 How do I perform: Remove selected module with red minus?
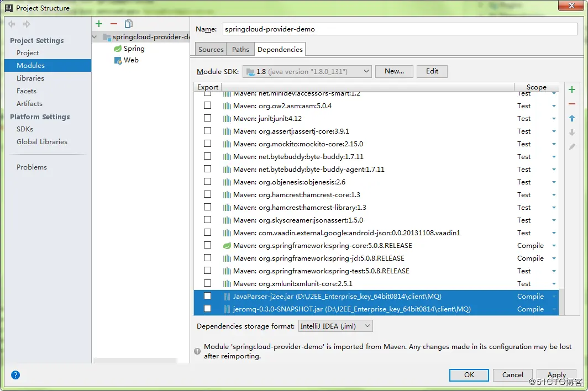[114, 24]
